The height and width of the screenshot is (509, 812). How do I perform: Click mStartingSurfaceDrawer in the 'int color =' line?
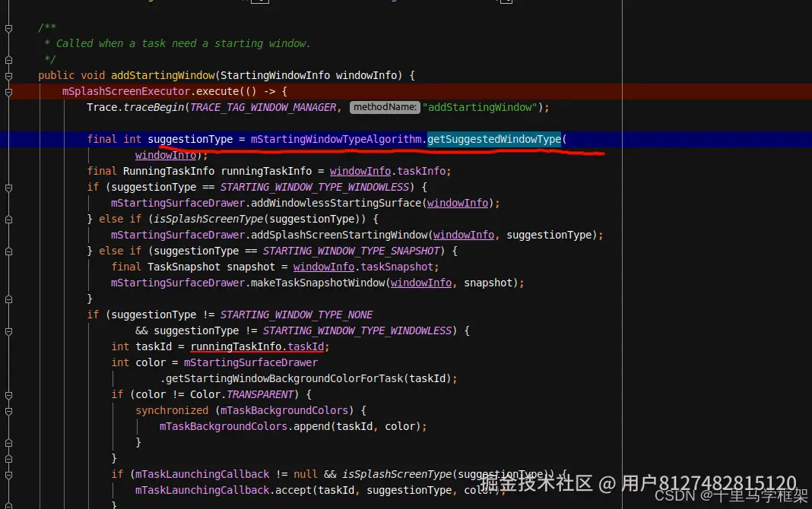tap(251, 362)
